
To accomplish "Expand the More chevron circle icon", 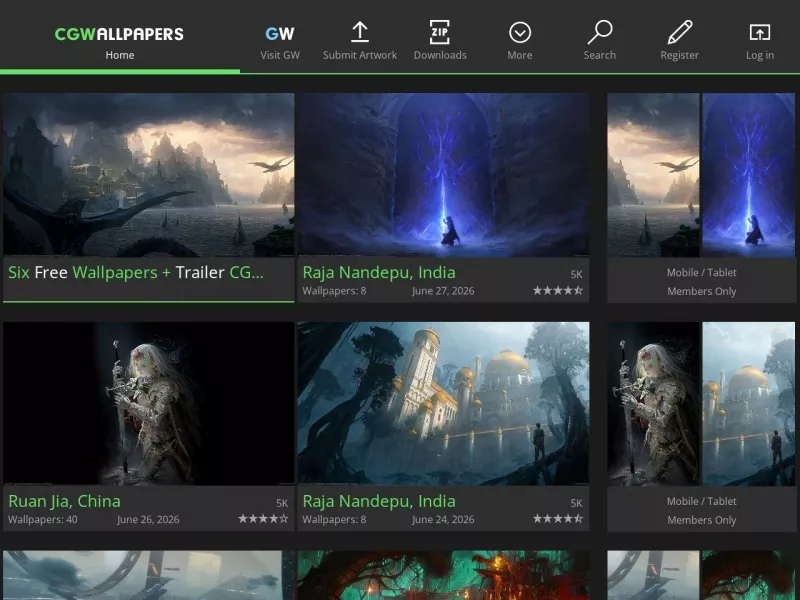I will click(520, 33).
